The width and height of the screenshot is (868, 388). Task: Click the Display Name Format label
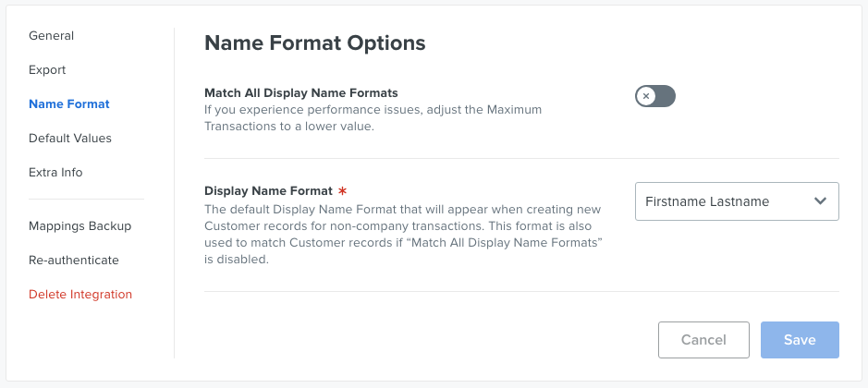(x=268, y=191)
